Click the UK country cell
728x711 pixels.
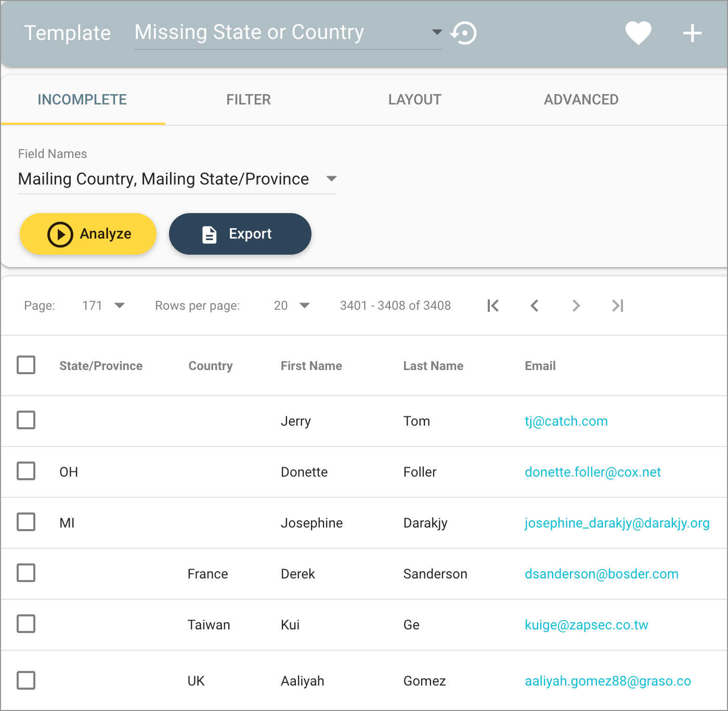196,681
